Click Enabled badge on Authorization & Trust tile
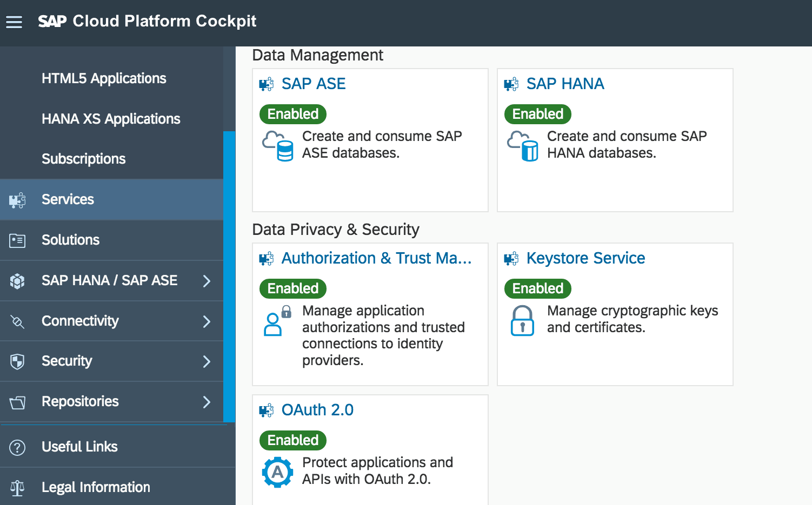The height and width of the screenshot is (505, 812). coord(293,288)
